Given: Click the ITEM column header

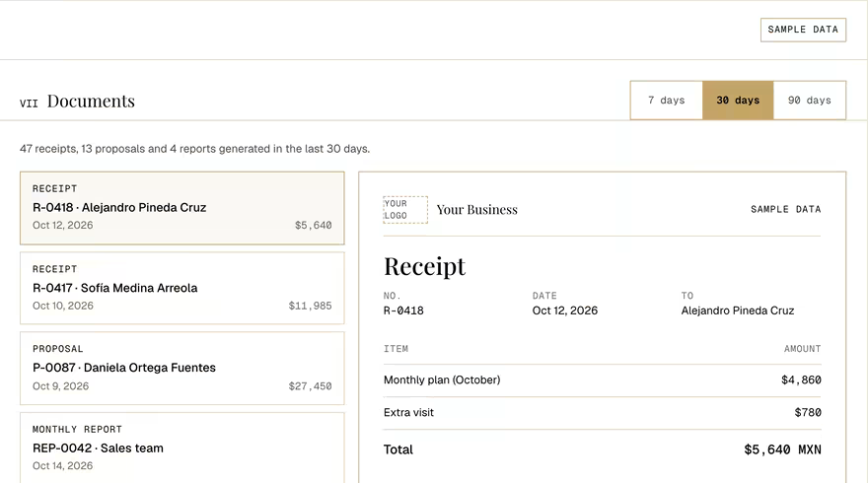Looking at the screenshot, I should tap(396, 349).
